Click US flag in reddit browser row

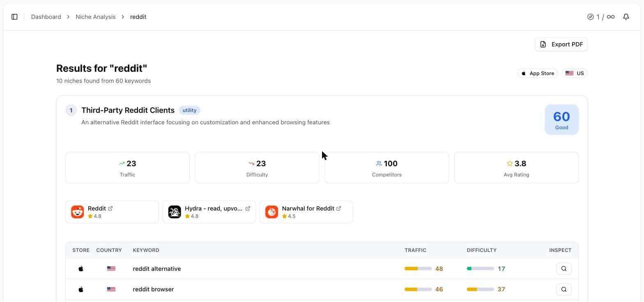[111, 289]
